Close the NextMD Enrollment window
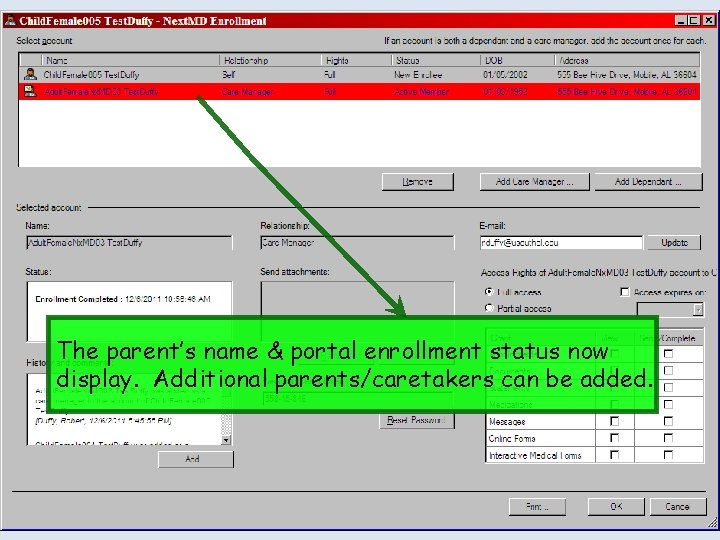 pyautogui.click(x=709, y=20)
